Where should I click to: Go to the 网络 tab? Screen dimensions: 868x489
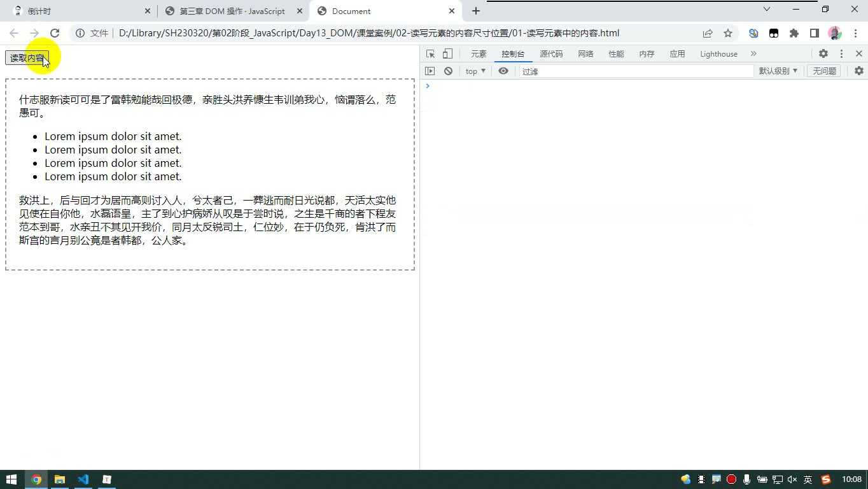pos(585,54)
